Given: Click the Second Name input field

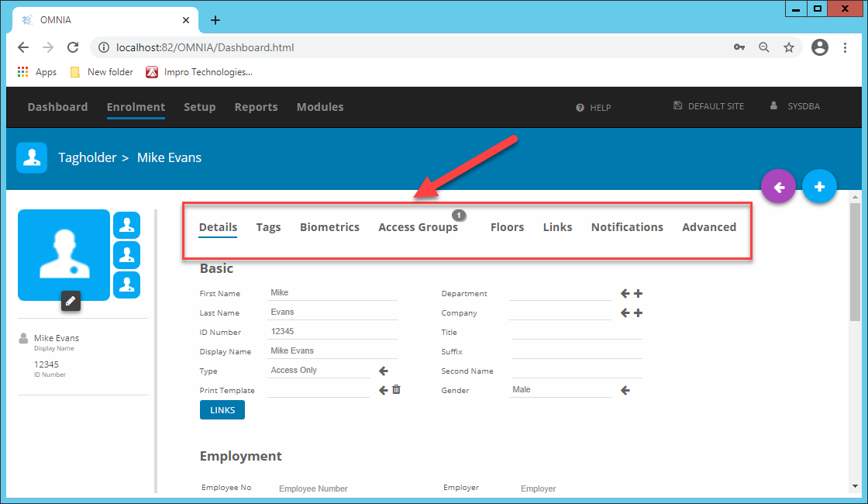Looking at the screenshot, I should [x=577, y=371].
